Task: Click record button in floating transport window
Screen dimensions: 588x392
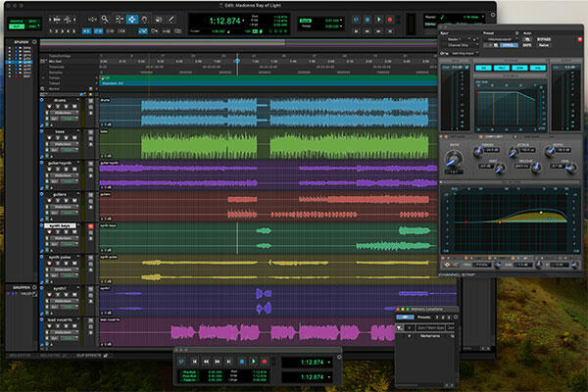Action: point(264,362)
